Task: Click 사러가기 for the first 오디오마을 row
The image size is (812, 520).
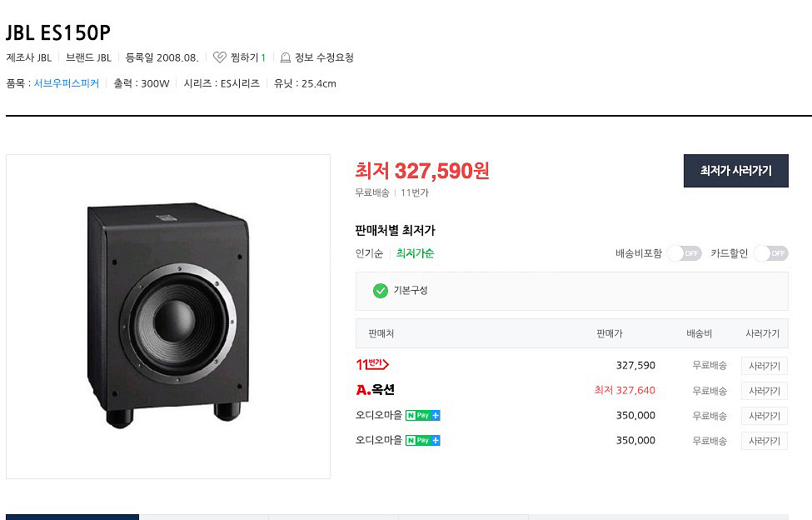Action: click(765, 416)
